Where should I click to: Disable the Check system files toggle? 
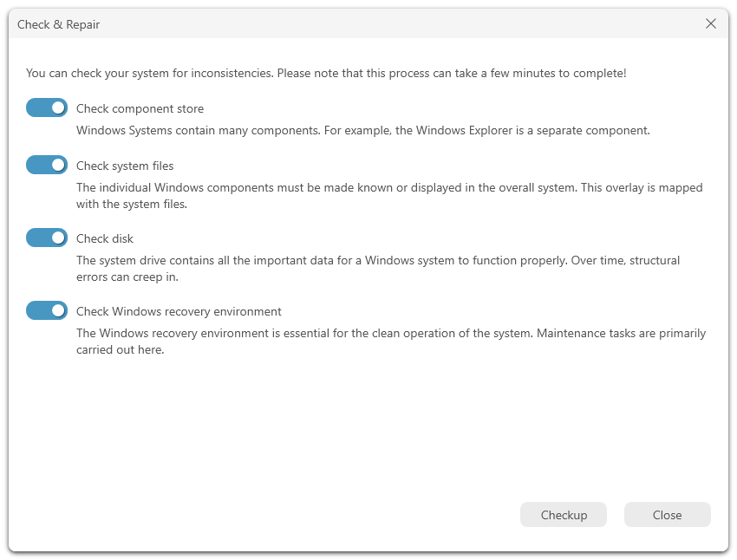(47, 165)
